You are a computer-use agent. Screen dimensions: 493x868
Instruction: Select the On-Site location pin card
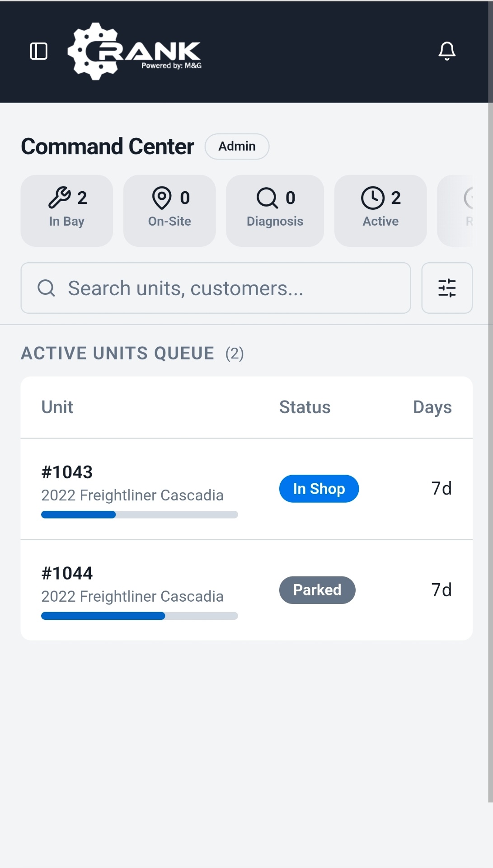click(169, 211)
